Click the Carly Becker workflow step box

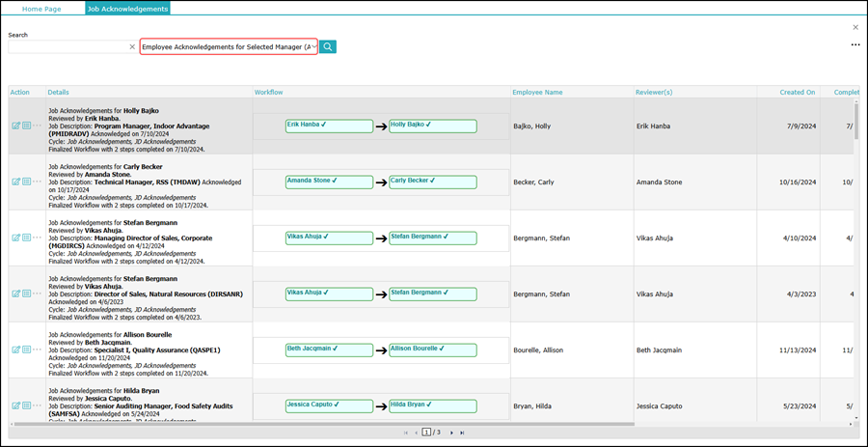coord(432,182)
